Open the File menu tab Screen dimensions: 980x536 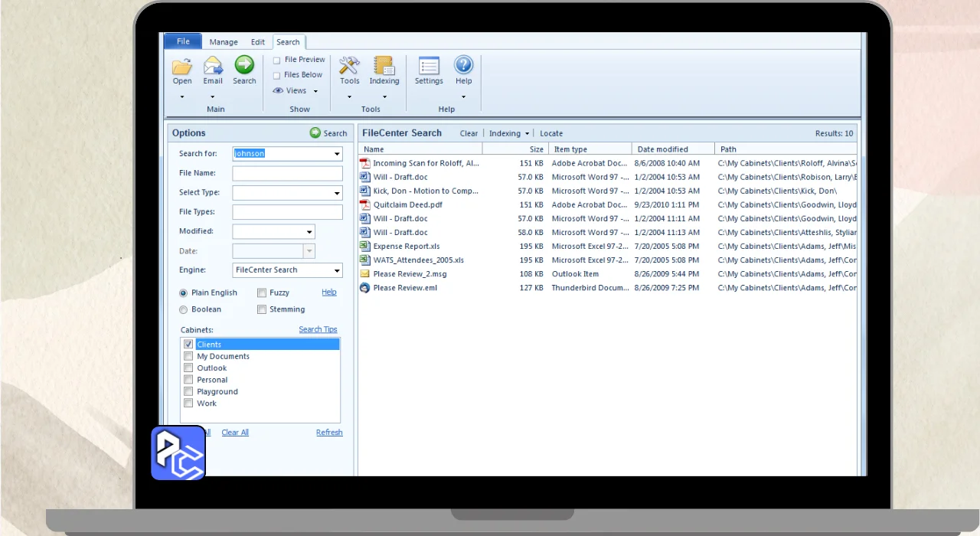[183, 41]
